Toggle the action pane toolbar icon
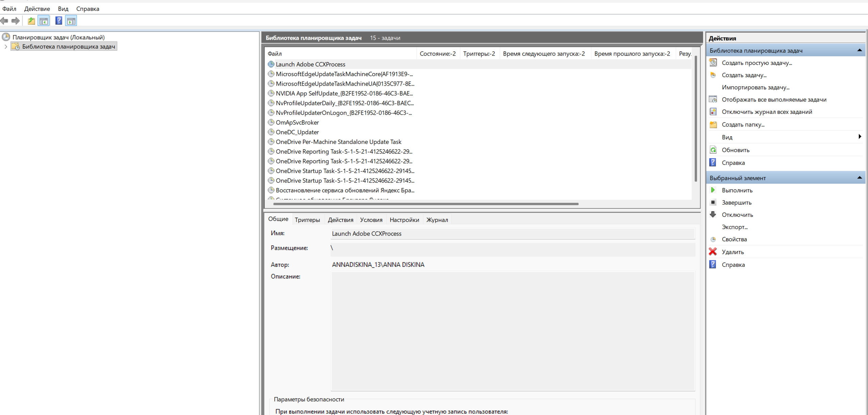Screen dimensions: 868x415 71,21
